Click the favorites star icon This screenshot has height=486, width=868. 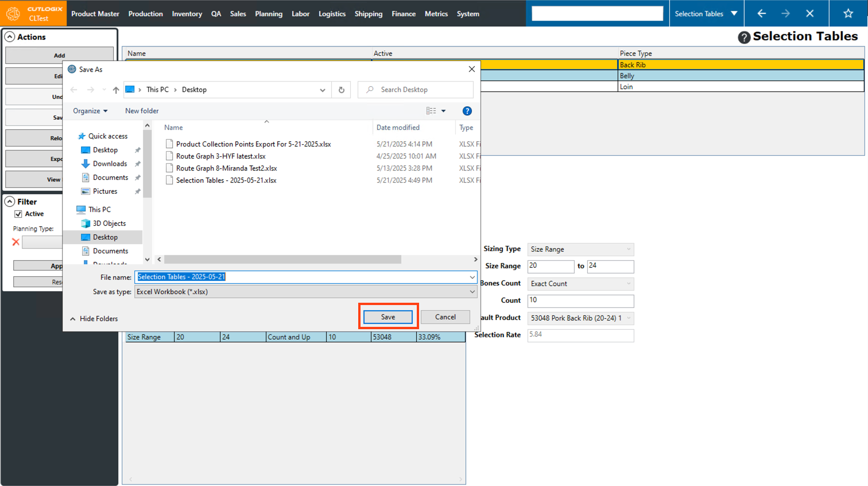pos(848,13)
